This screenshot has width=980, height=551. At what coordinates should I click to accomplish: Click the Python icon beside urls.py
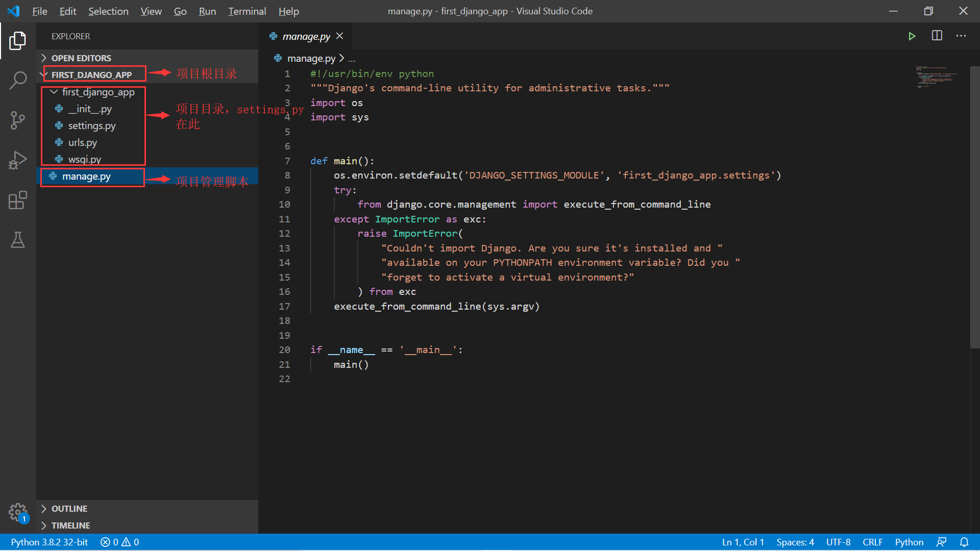[x=59, y=142]
